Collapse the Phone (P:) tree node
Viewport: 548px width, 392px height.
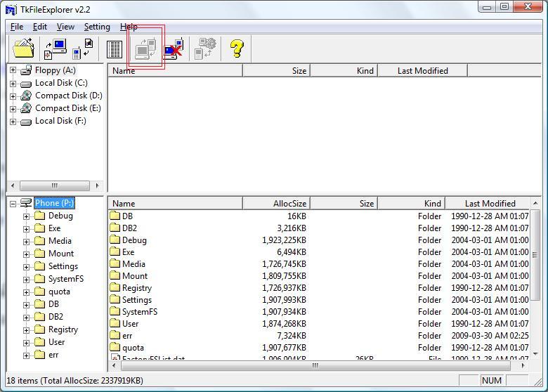(x=13, y=204)
